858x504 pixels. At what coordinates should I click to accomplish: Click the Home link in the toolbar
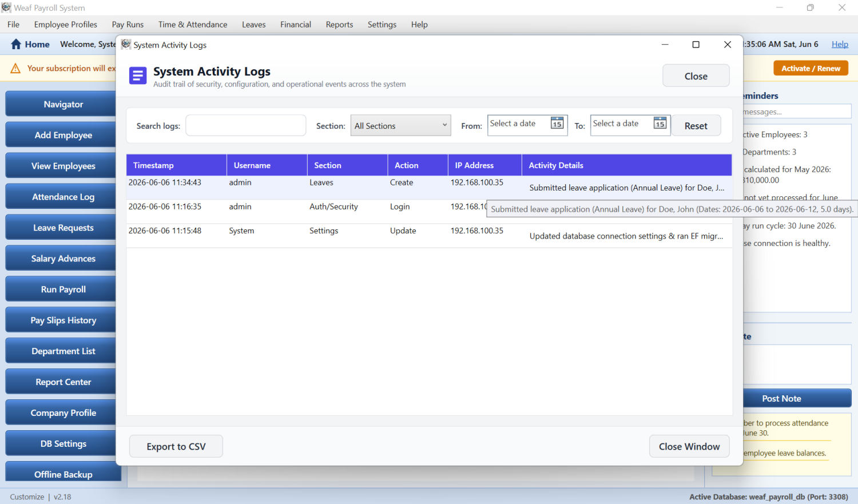[37, 44]
